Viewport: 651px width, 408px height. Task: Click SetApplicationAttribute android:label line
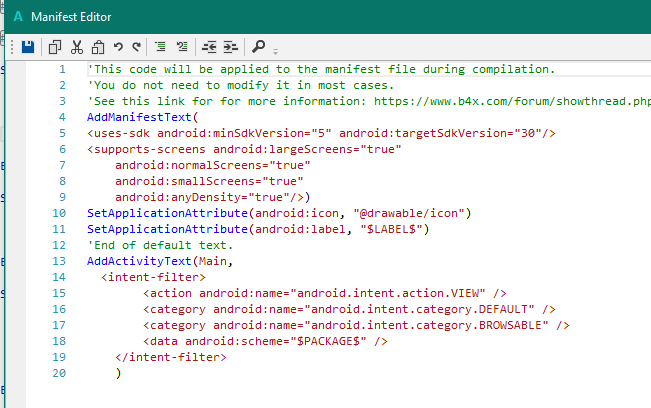[x=258, y=229]
